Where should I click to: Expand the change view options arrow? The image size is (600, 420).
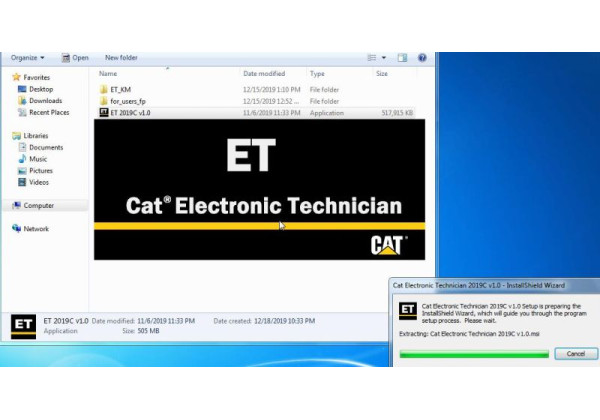tap(386, 57)
